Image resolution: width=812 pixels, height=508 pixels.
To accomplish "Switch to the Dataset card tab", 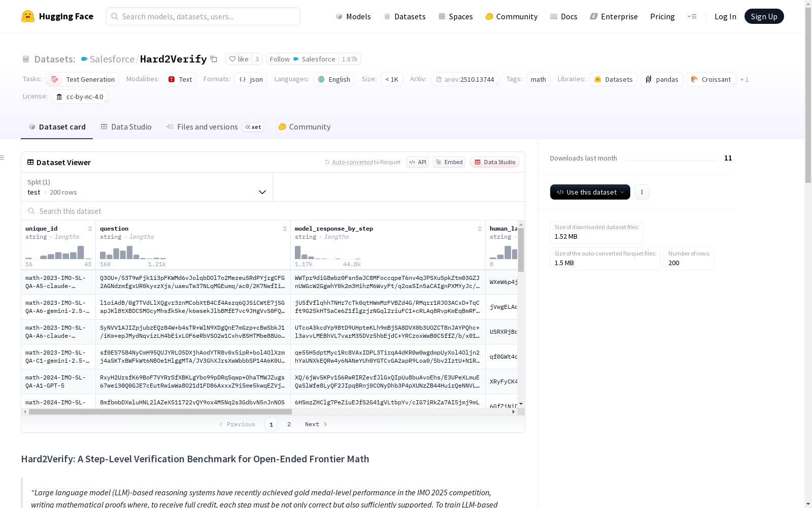I will click(57, 127).
